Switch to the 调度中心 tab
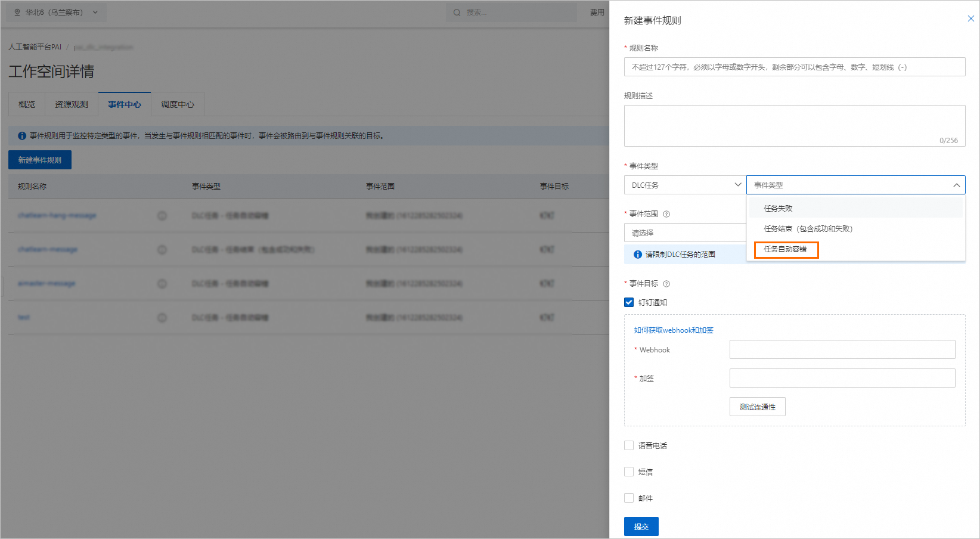Image resolution: width=980 pixels, height=539 pixels. point(178,104)
